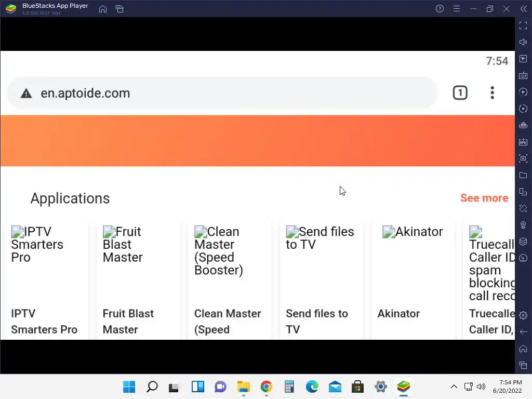Open network status tray icon
532x399 pixels.
tap(469, 387)
